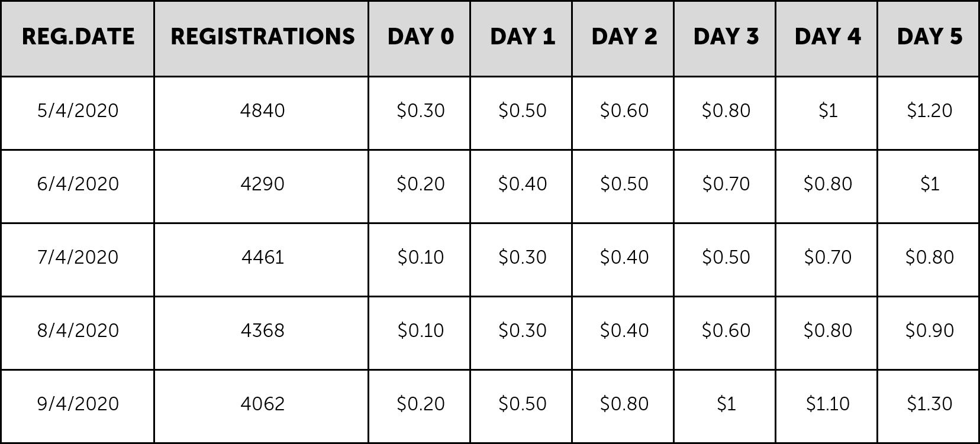
Task: Click the DAY 2 header cell
Action: tap(623, 38)
